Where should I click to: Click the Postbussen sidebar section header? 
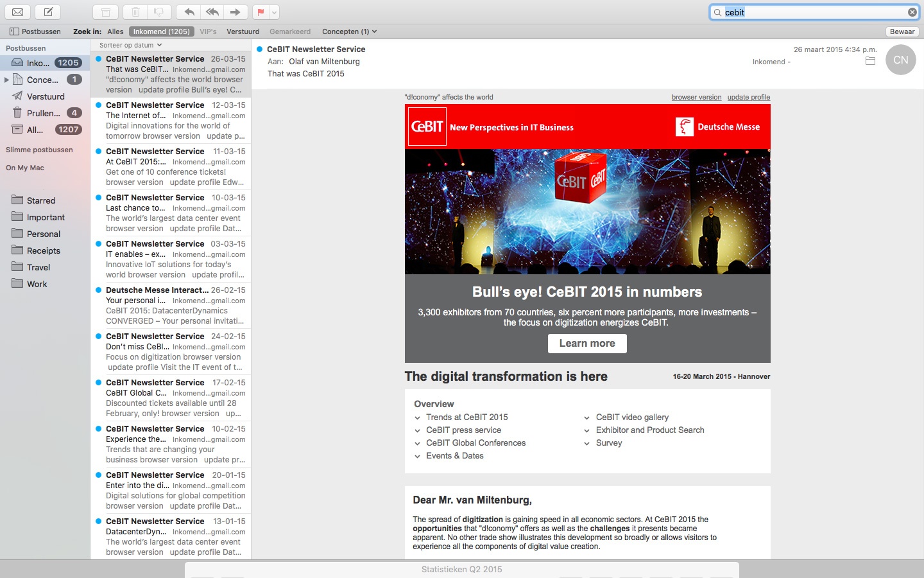click(x=26, y=48)
